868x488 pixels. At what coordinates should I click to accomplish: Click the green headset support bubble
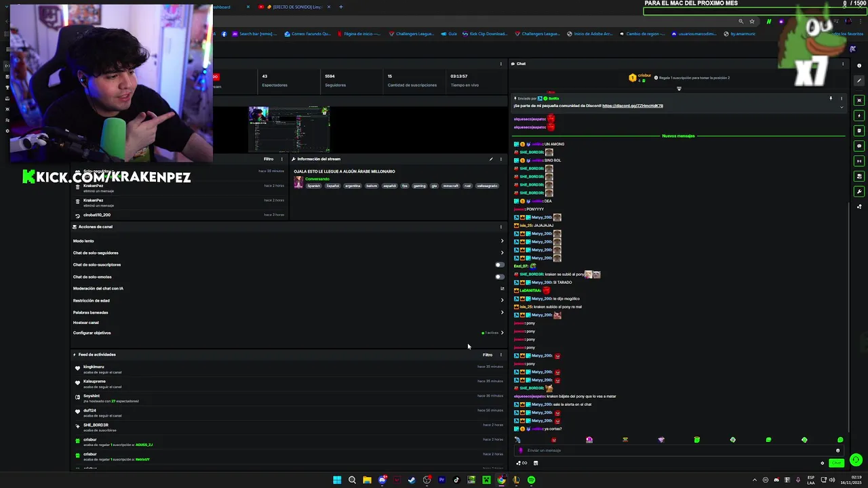pyautogui.click(x=856, y=460)
